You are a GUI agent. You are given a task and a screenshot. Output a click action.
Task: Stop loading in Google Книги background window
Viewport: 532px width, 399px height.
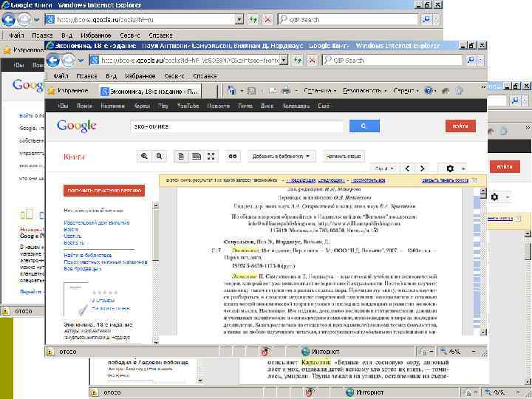tap(267, 19)
